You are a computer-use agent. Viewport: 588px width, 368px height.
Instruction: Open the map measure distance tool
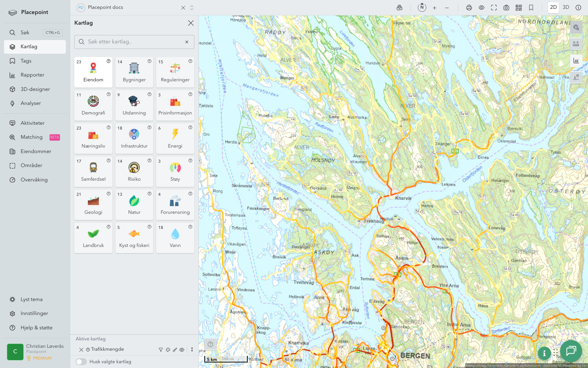pos(576,44)
